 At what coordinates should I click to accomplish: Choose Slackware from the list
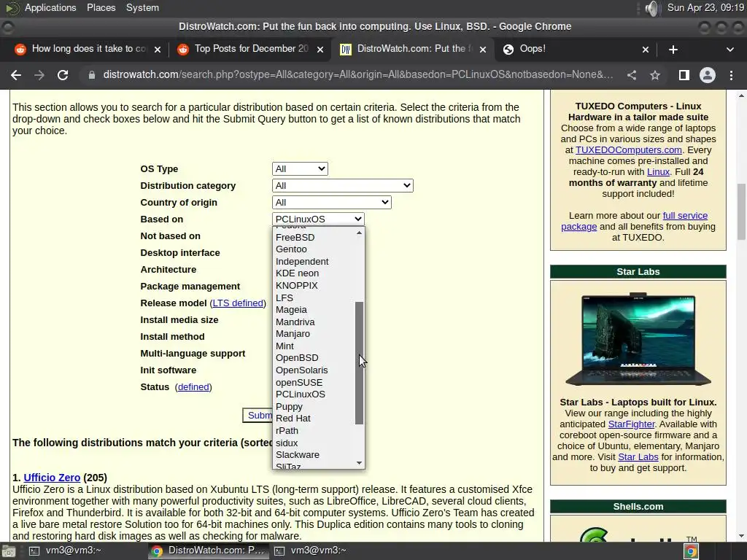pos(314,455)
